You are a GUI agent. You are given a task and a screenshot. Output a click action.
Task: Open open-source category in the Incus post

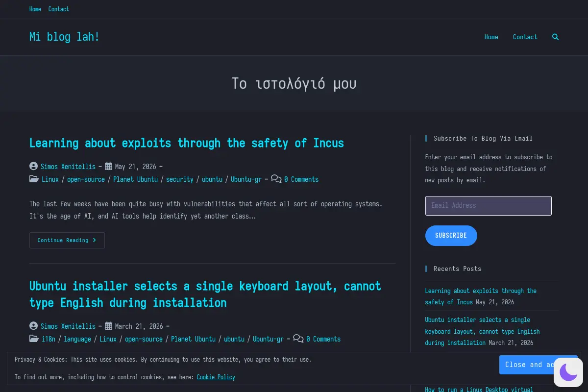[86, 179]
